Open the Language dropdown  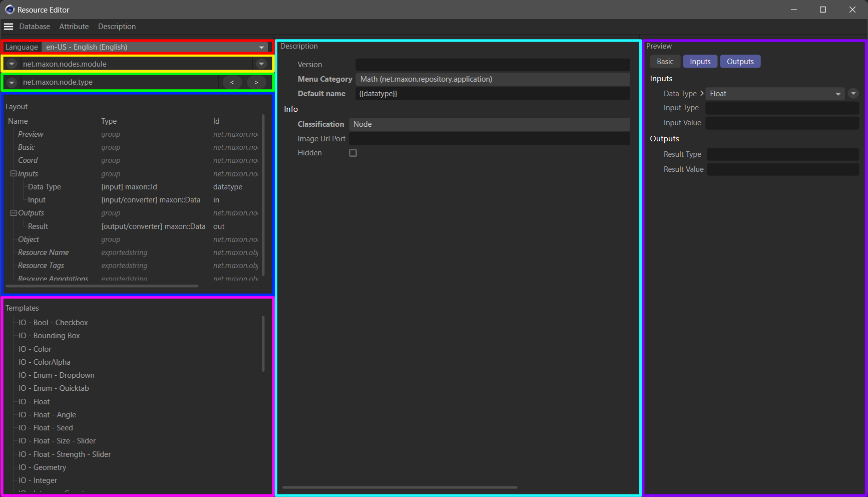pos(155,47)
